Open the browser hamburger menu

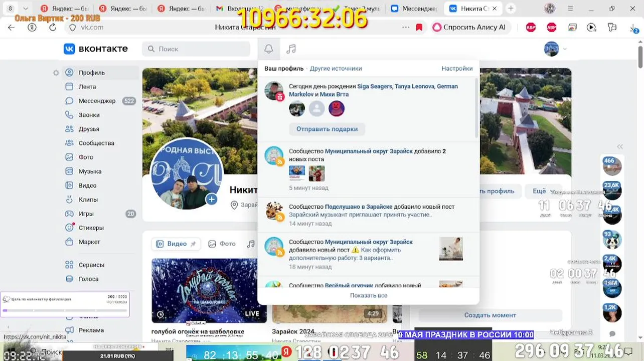point(570,9)
